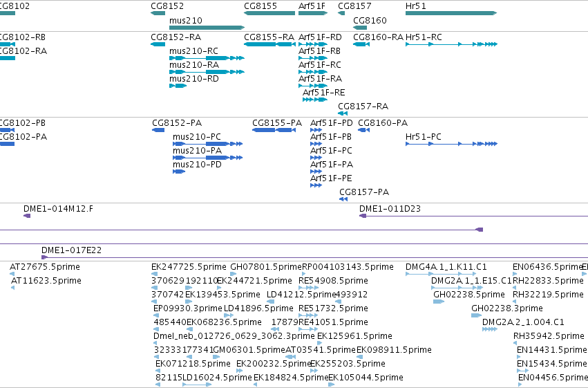Viewport: 588px width, 388px height.
Task: Open transcript Arf51F-RA
Action: [320, 79]
